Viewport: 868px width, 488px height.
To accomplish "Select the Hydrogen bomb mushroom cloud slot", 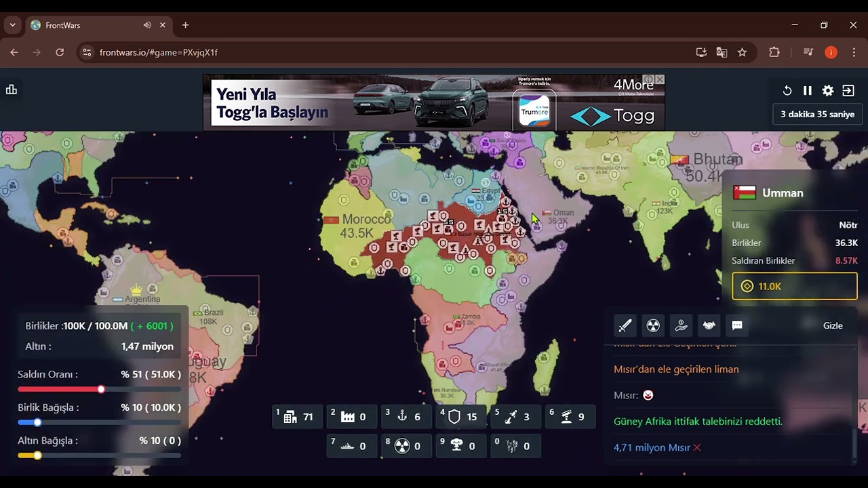I will click(x=462, y=446).
